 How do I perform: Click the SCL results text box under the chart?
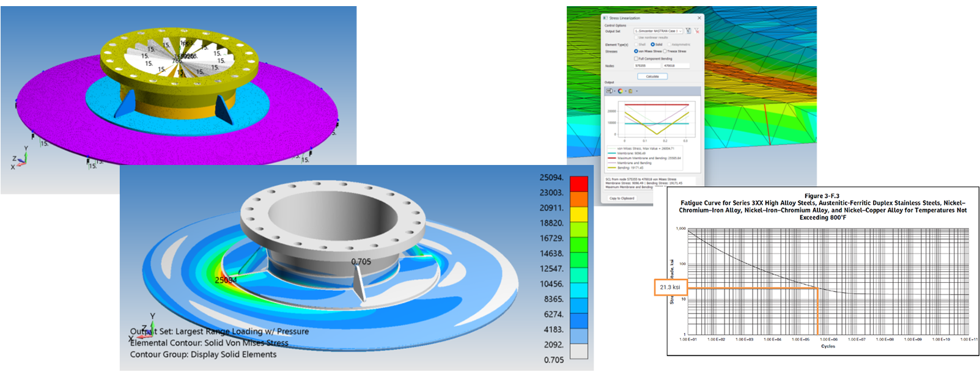pos(650,183)
